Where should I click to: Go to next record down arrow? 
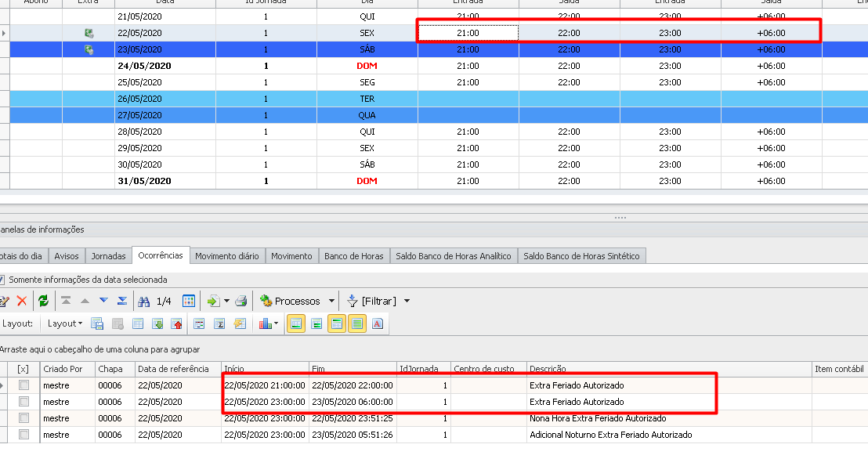[x=103, y=301]
